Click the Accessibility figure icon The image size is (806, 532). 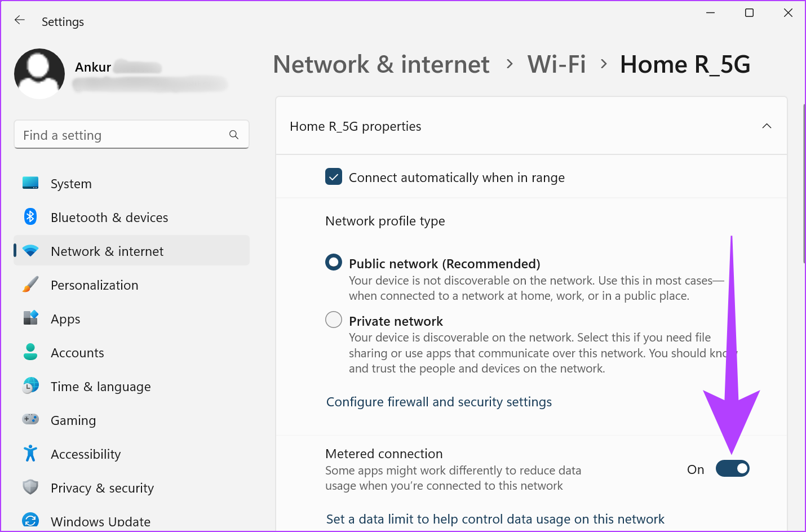(30, 454)
